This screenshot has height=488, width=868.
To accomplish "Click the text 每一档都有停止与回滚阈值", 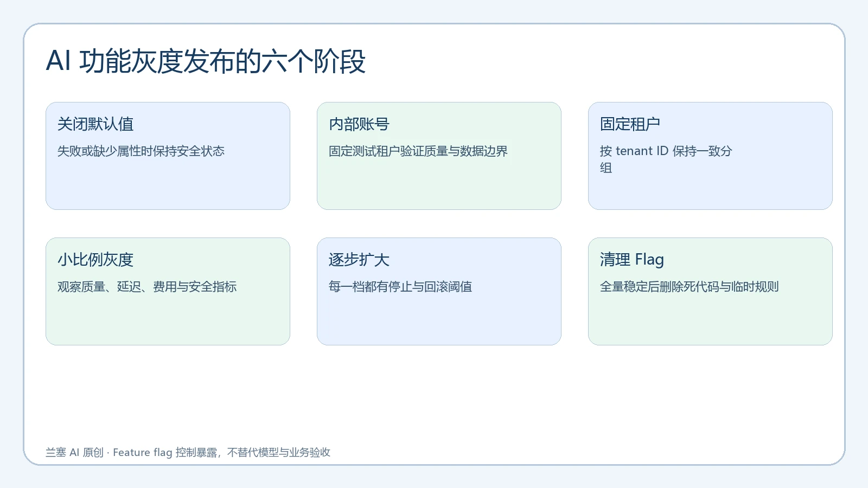I will [400, 287].
